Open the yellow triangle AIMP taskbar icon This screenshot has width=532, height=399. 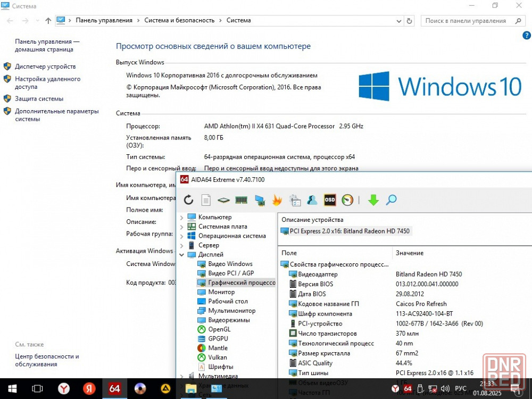[x=165, y=388]
